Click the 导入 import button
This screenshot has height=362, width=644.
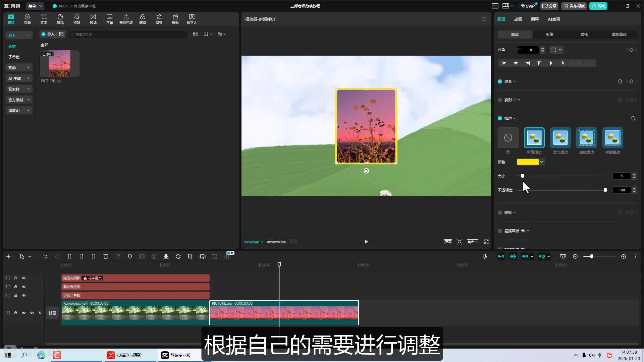[48, 34]
